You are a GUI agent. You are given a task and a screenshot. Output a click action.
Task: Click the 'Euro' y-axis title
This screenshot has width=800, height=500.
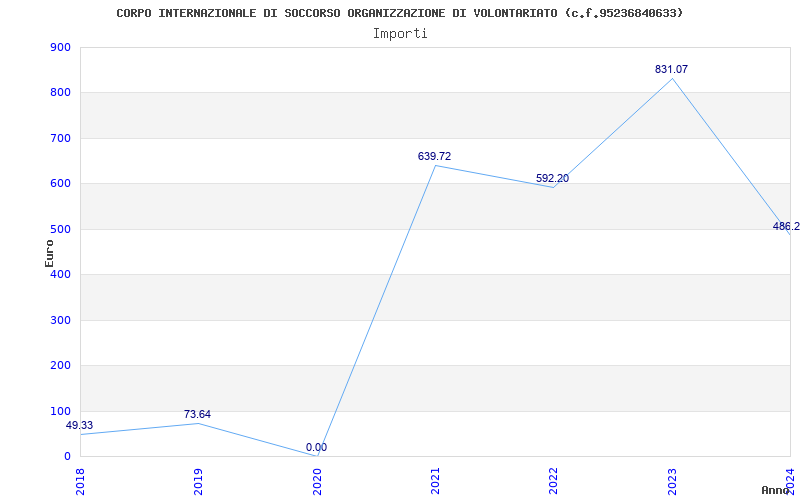click(x=49, y=253)
